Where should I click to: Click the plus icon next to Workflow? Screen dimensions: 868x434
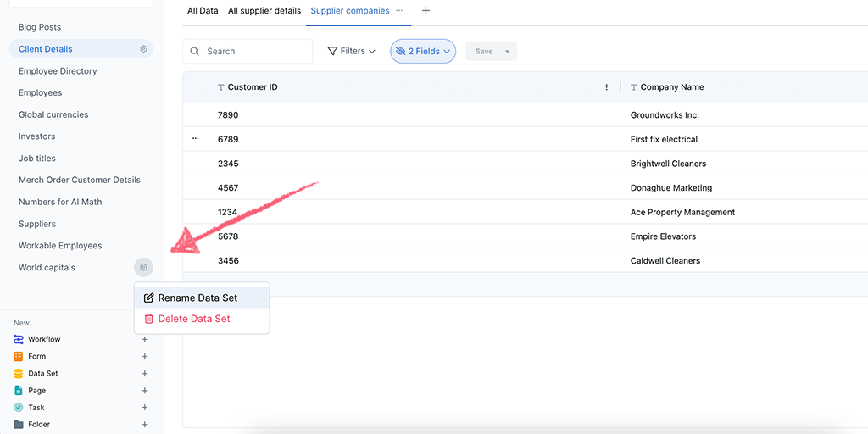(145, 340)
